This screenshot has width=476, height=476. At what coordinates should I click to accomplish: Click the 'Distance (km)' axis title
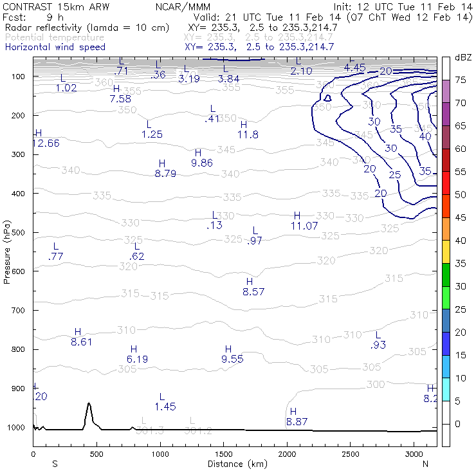[238, 464]
